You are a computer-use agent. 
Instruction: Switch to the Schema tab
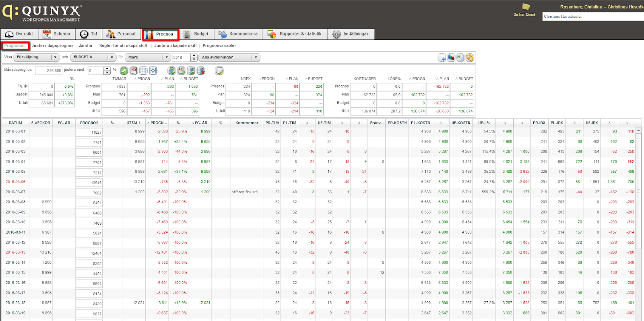[57, 34]
